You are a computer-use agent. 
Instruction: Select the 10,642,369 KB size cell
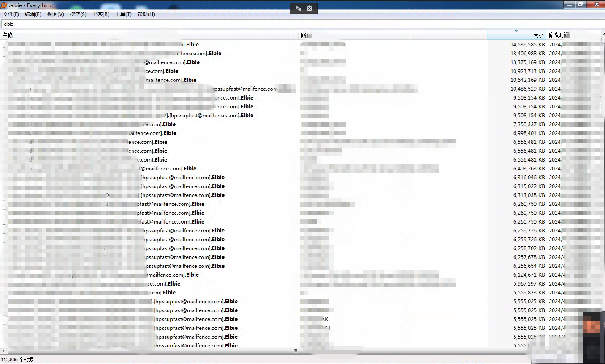point(528,80)
